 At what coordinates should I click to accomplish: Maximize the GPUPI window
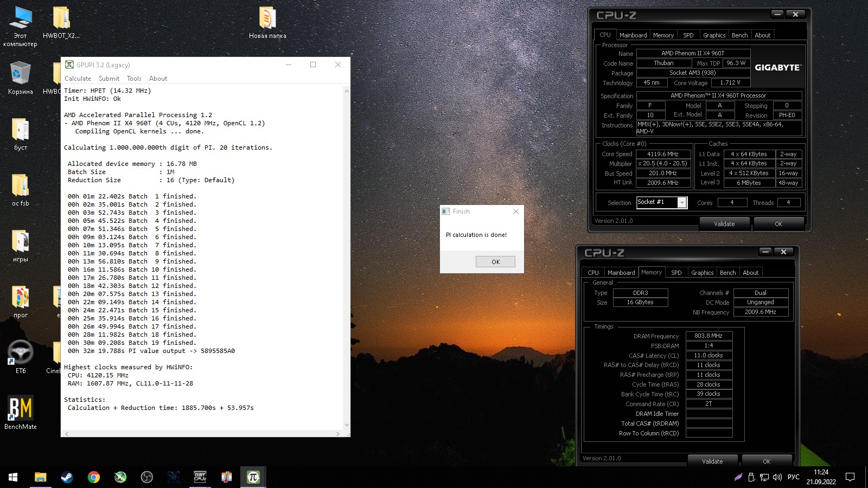[x=313, y=65]
